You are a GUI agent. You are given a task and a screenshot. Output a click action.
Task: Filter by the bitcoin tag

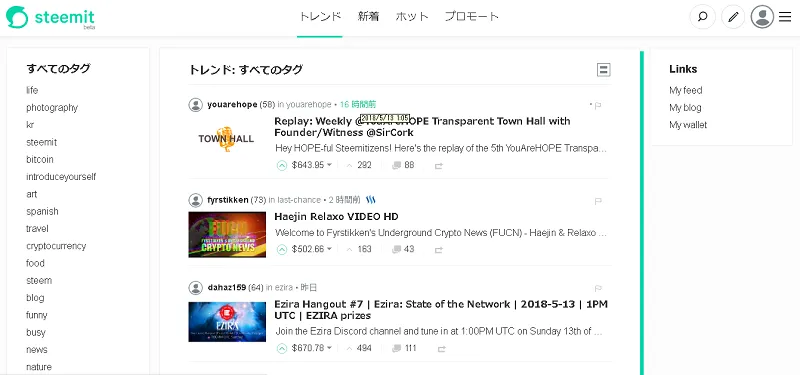tap(40, 160)
